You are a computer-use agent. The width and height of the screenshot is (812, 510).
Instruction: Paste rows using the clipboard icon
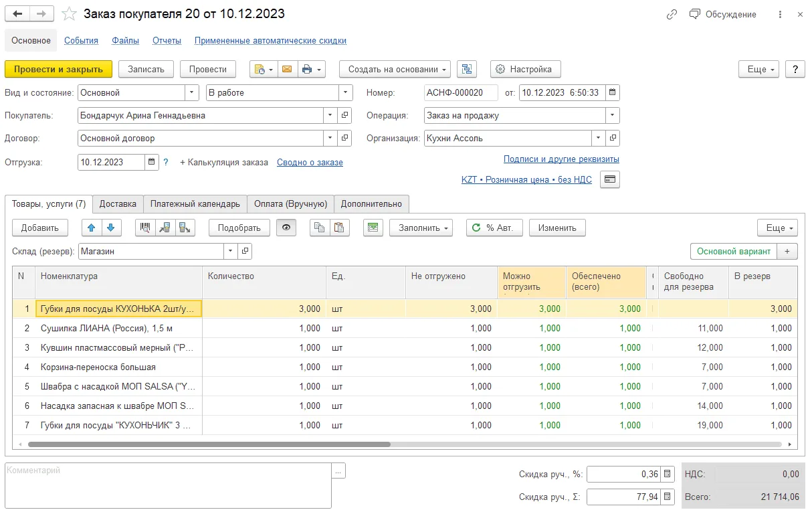(x=340, y=228)
